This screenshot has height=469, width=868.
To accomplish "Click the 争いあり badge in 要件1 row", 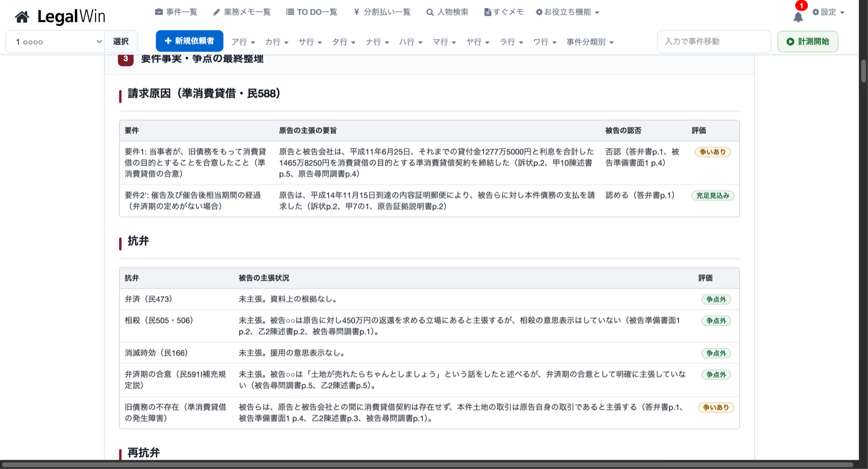I will [x=713, y=152].
